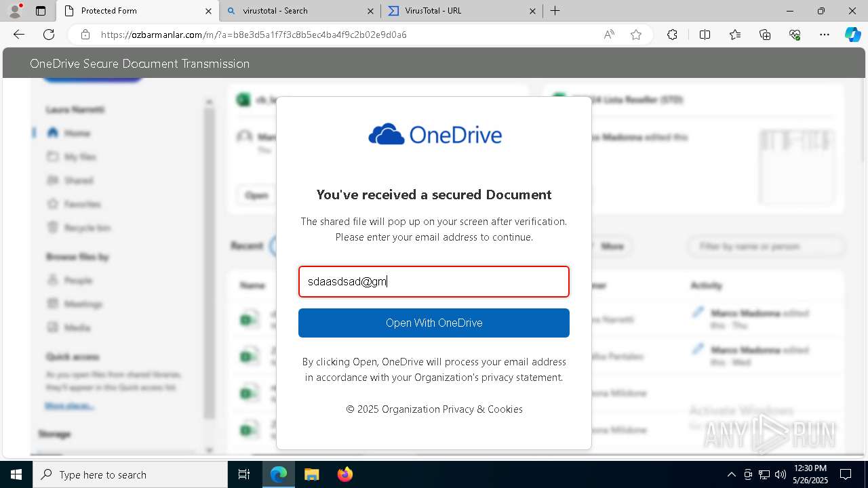The width and height of the screenshot is (868, 488).
Task: Add this page to favorites with the star
Action: pyautogui.click(x=636, y=35)
